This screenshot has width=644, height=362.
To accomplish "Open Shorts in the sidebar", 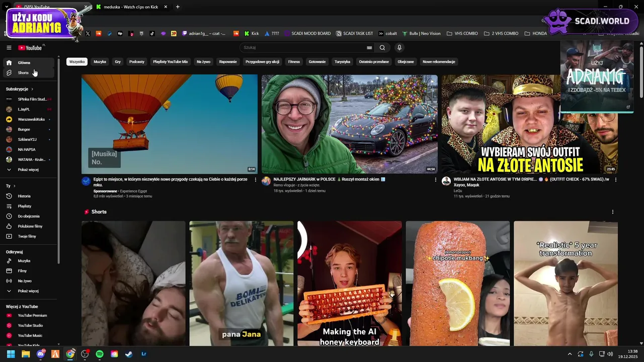I will click(x=29, y=73).
